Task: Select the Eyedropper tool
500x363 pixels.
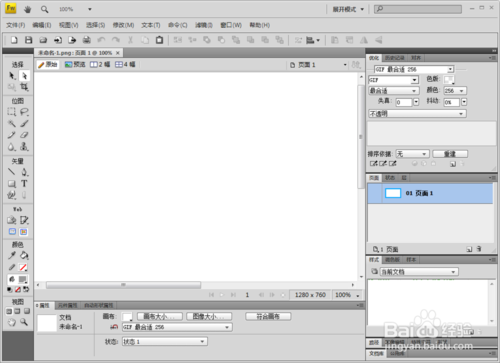Action: [12, 256]
